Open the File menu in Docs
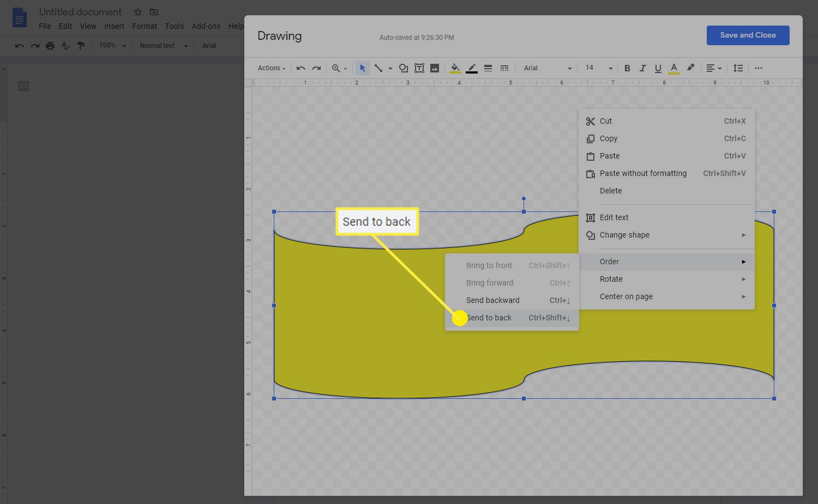The image size is (818, 504). [x=45, y=26]
